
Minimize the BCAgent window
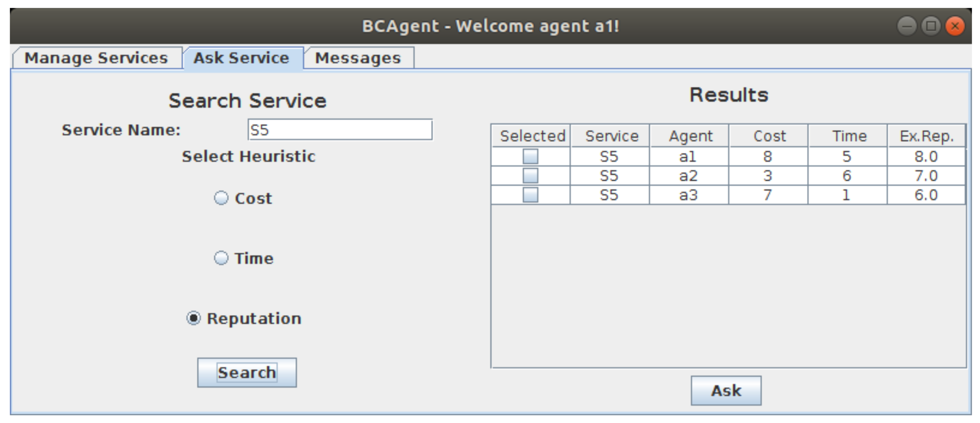pyautogui.click(x=907, y=26)
